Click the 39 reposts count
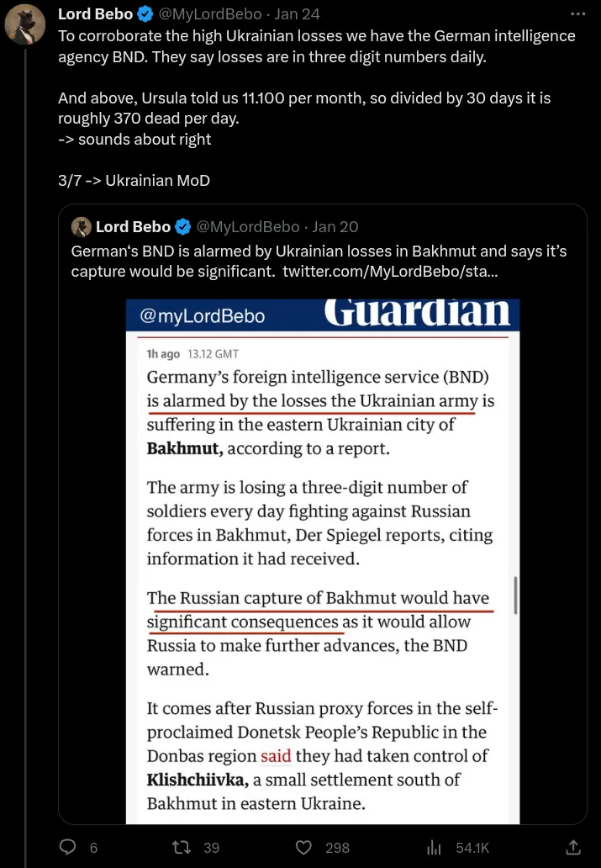 point(212,848)
